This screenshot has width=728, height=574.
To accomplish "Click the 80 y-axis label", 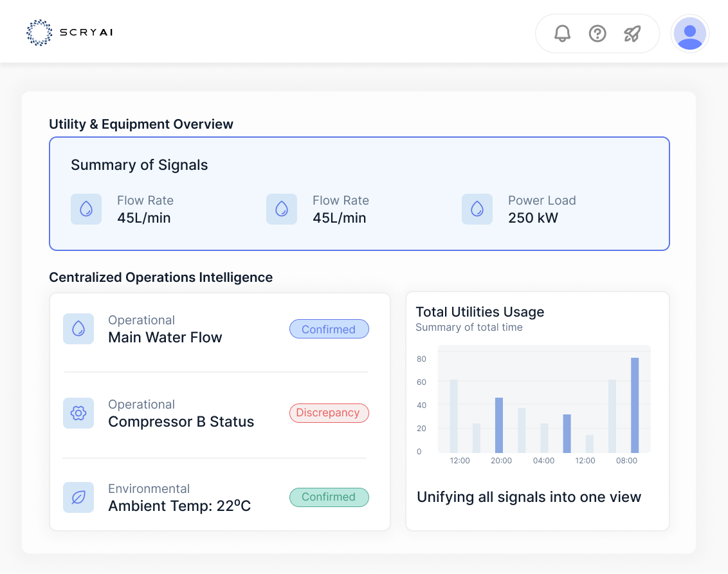I will (x=421, y=358).
